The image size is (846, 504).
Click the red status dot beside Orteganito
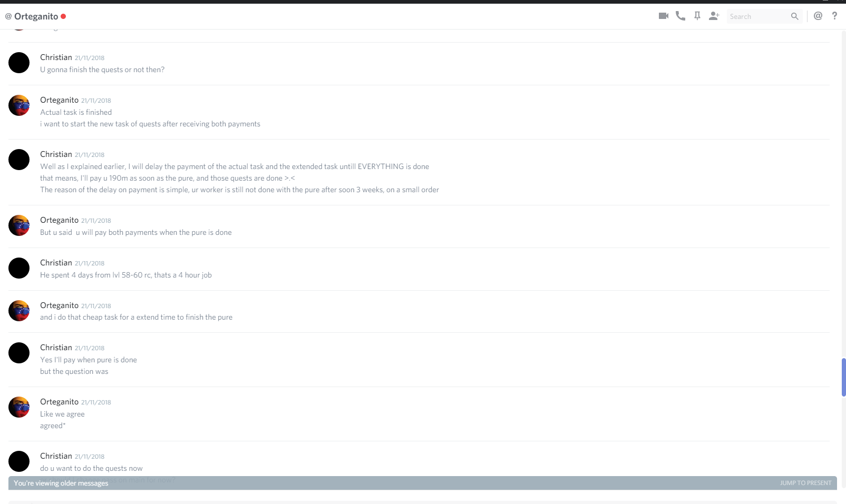63,16
